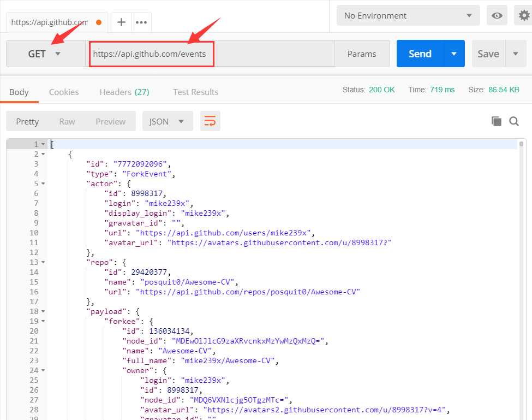Click Status 200 OK text
The image size is (532, 420).
(368, 90)
